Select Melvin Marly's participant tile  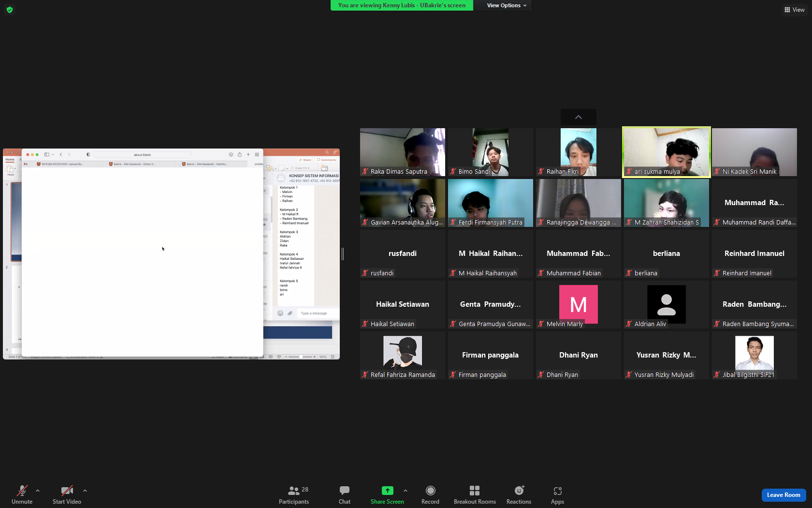(579, 304)
